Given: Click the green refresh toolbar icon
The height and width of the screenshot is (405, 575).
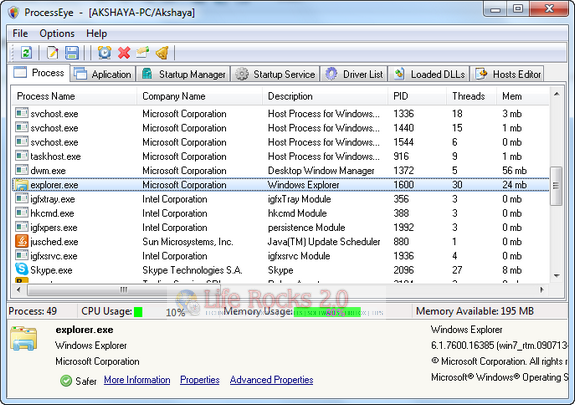Looking at the screenshot, I should (26, 53).
